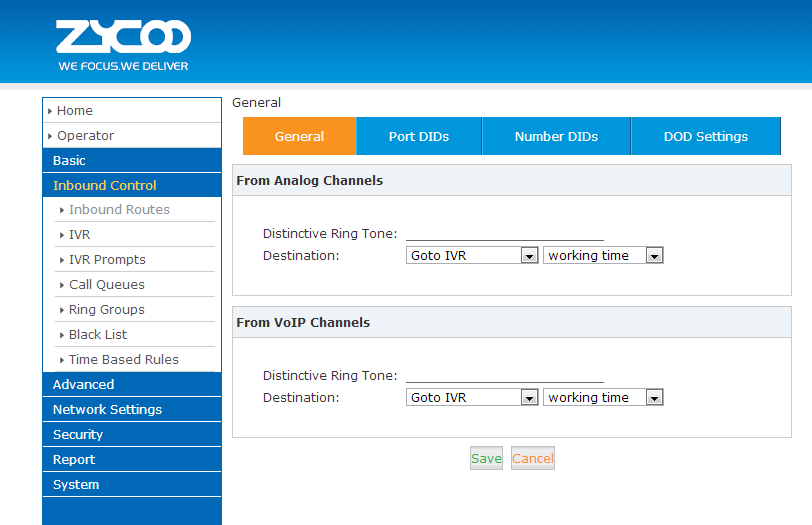The width and height of the screenshot is (812, 525).
Task: Expand the Advanced section
Action: click(83, 384)
